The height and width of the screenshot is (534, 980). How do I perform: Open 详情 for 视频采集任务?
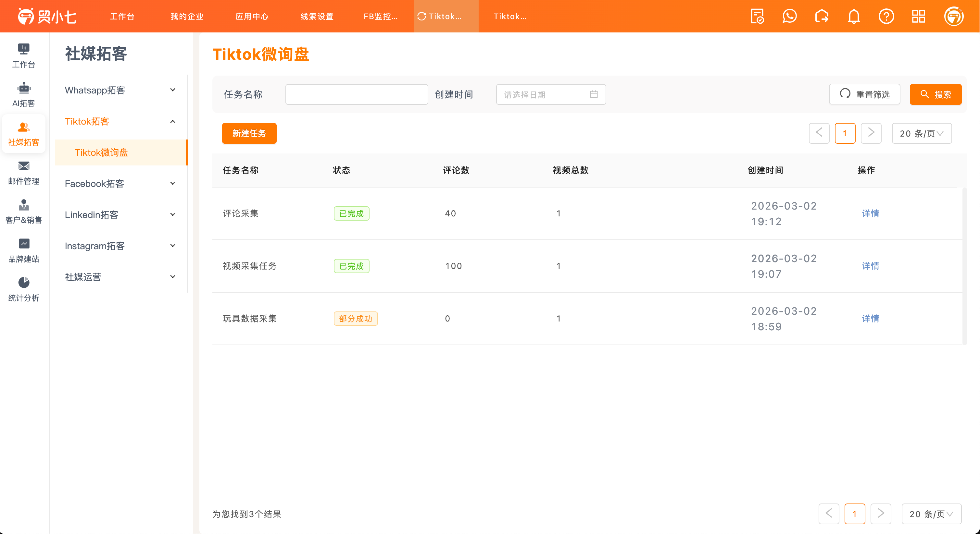tap(871, 266)
